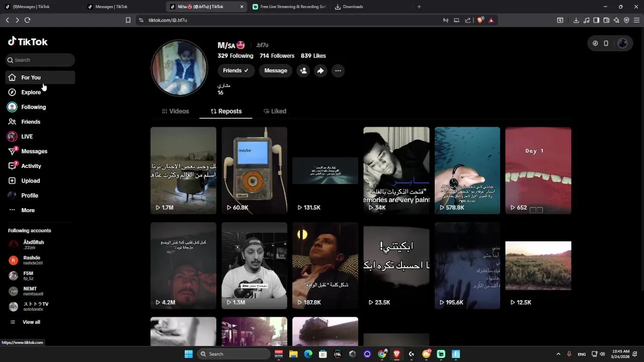
Task: Open the dolphin video with 578.8K views
Action: (x=467, y=170)
